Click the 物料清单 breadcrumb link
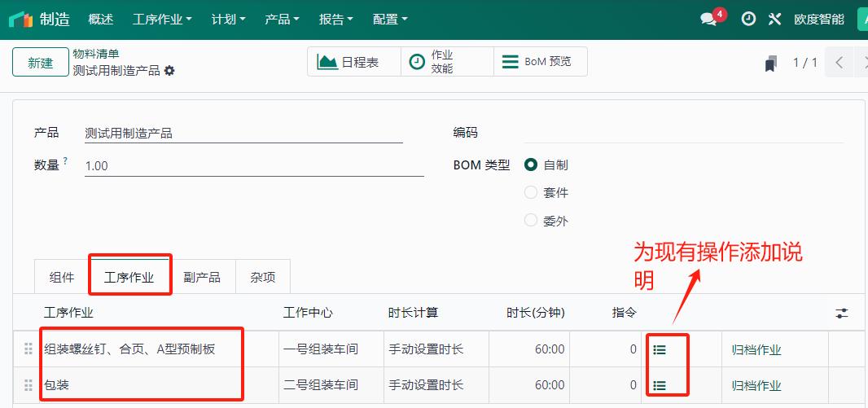 coord(96,54)
